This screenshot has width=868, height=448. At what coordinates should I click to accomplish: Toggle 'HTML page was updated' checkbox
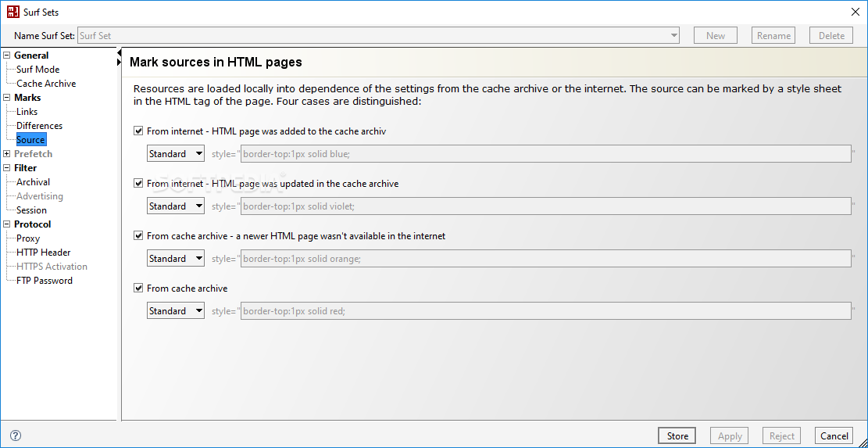point(139,184)
